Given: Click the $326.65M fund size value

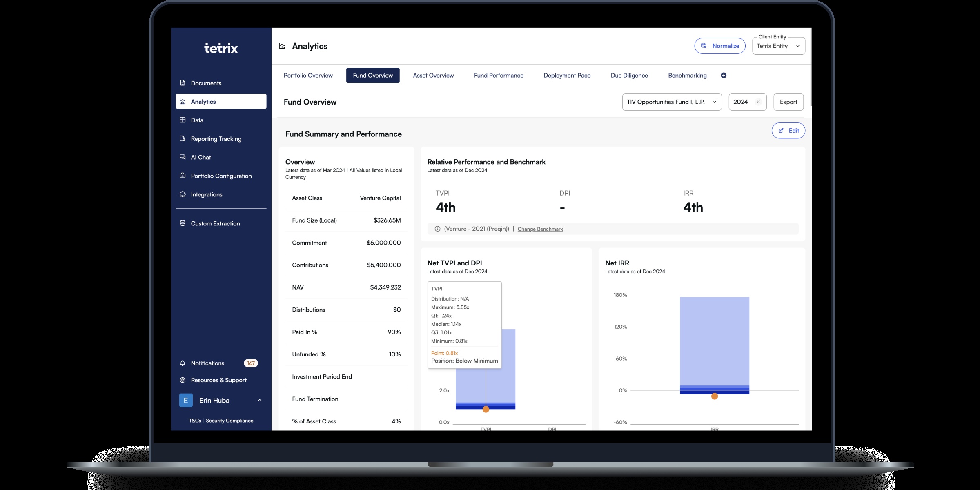Looking at the screenshot, I should click(387, 220).
